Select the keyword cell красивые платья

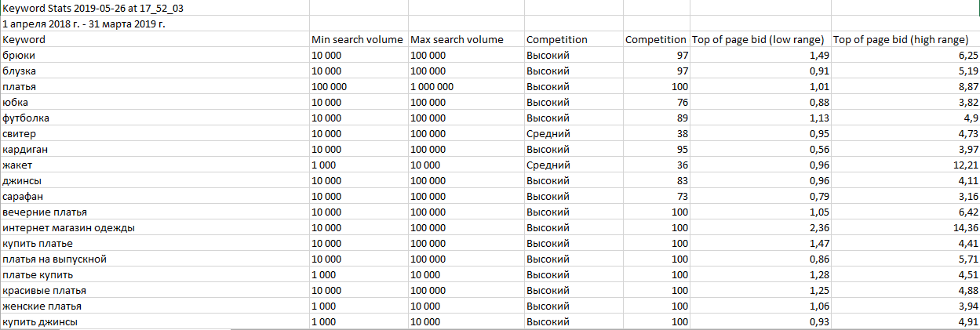tap(155, 290)
